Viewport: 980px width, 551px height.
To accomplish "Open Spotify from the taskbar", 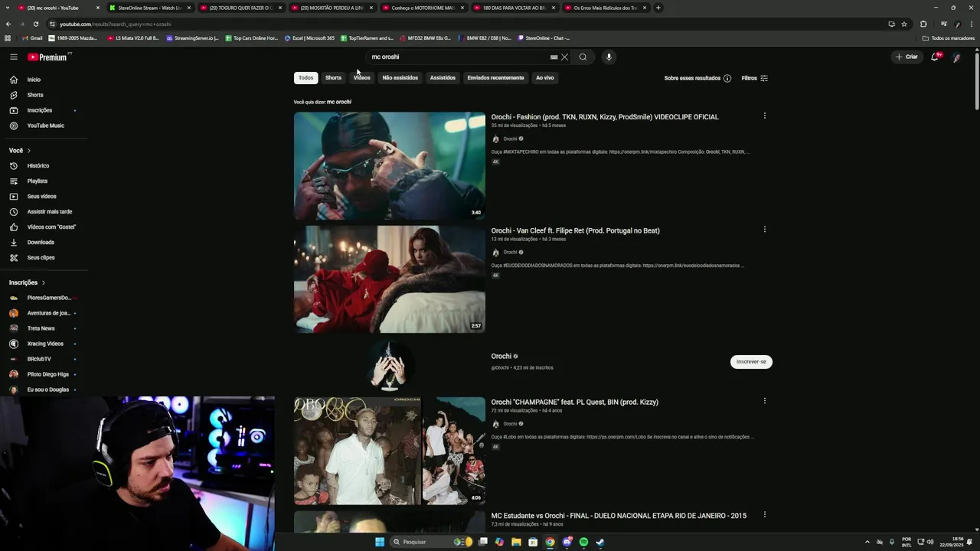I will [x=583, y=542].
